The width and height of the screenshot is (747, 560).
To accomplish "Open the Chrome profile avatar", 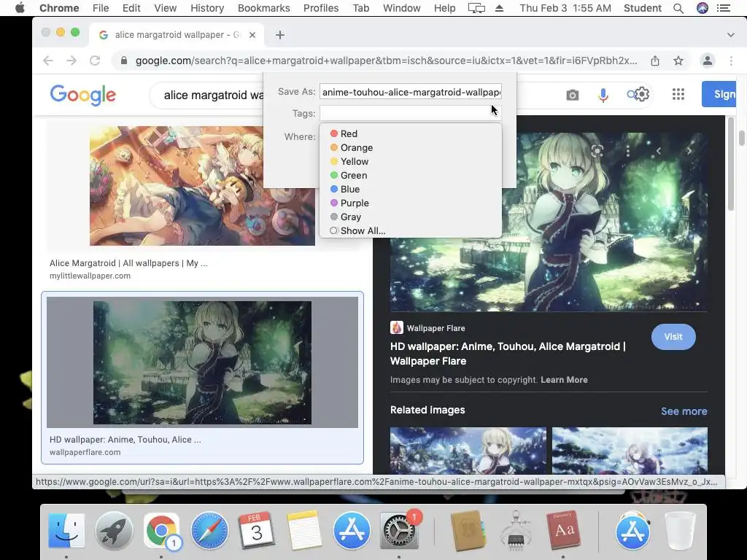I will tap(708, 61).
